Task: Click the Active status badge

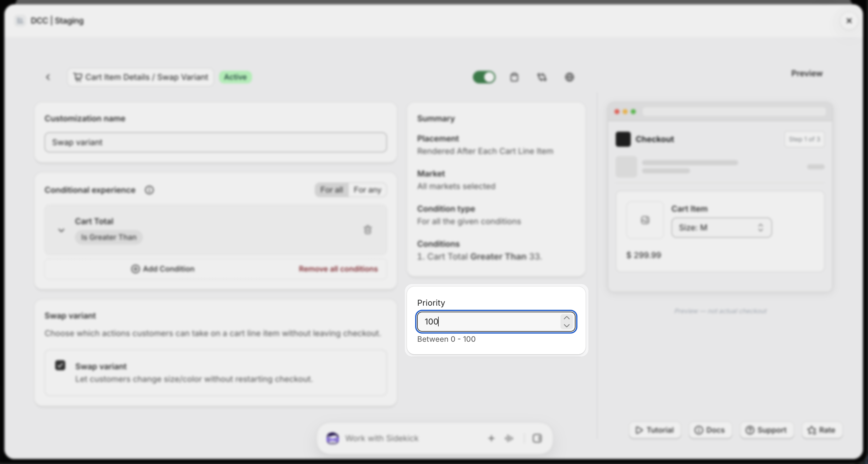Action: pyautogui.click(x=235, y=77)
